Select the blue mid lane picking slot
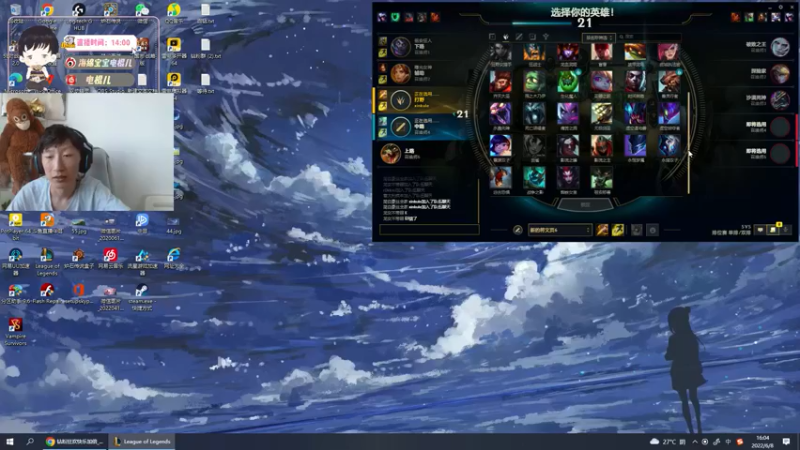 pyautogui.click(x=422, y=127)
